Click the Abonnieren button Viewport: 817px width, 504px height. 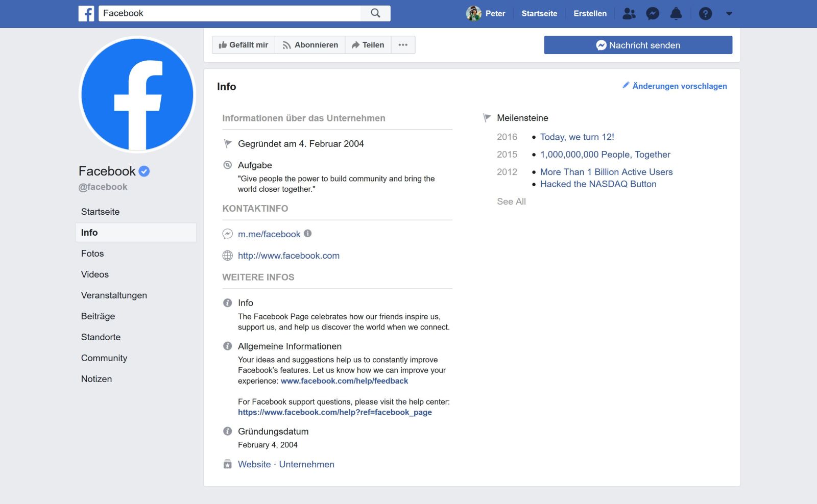310,45
